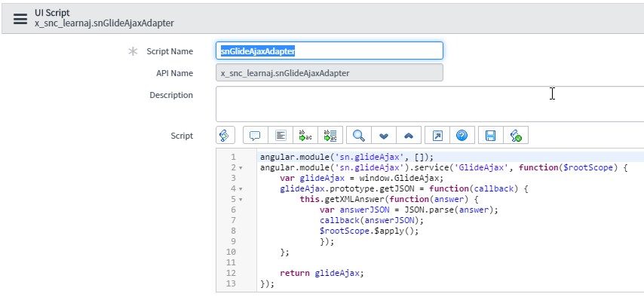Viewport: 644px width, 297px height.
Task: Toggle the syntax editor script icon
Action: pyautogui.click(x=225, y=136)
